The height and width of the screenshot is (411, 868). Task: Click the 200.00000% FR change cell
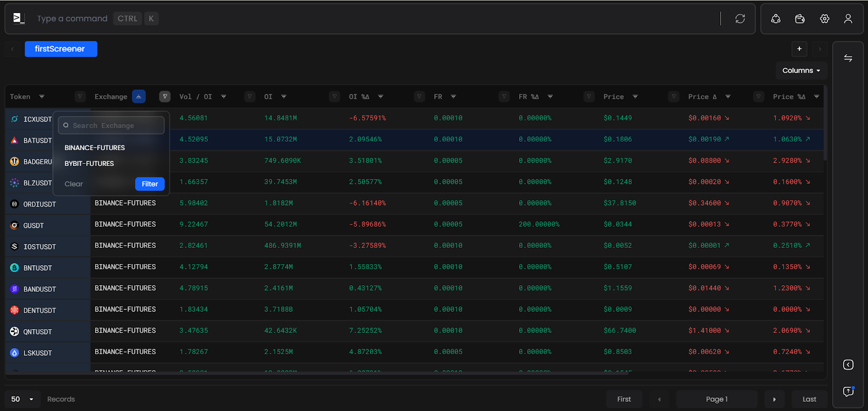coord(539,224)
